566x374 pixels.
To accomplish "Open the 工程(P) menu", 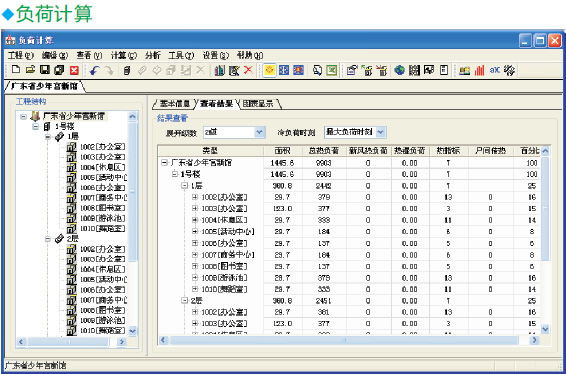I will pos(21,55).
